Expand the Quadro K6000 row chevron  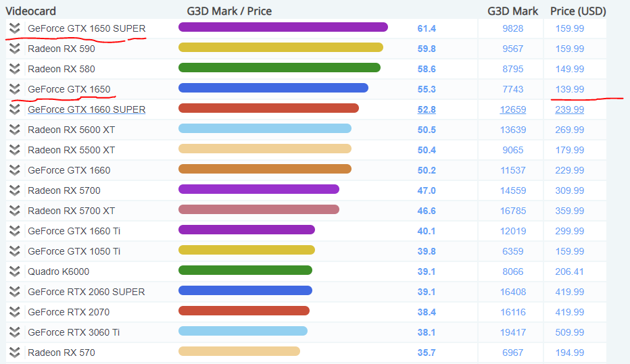(15, 271)
